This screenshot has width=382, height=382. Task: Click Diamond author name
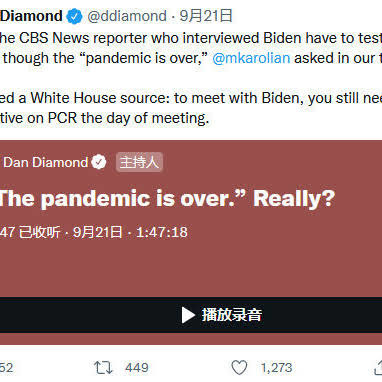31,16
